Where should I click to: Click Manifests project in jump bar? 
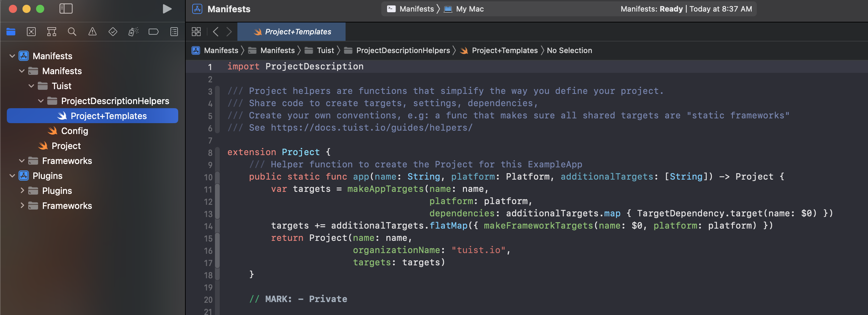(x=215, y=50)
